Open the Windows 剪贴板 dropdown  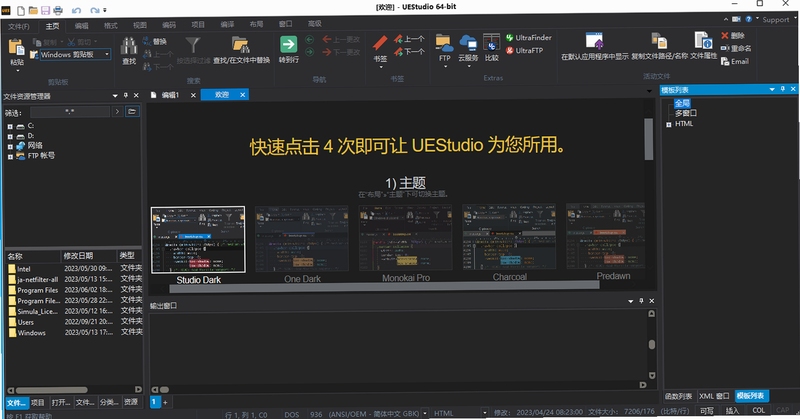pos(107,55)
